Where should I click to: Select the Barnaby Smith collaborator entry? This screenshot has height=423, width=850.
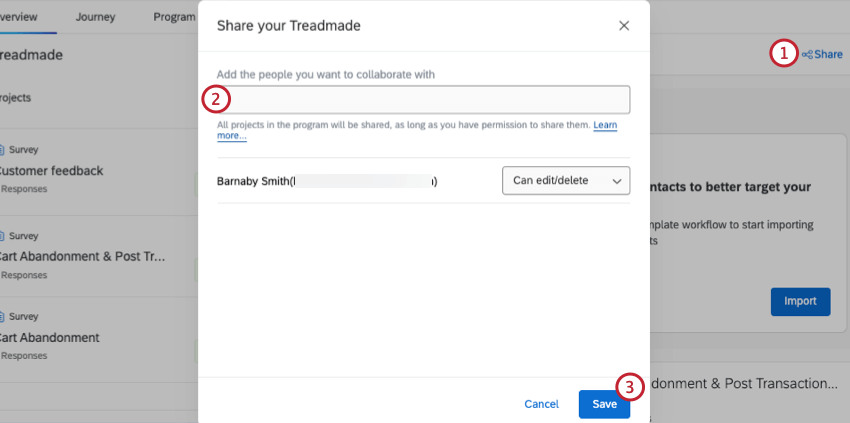[326, 181]
